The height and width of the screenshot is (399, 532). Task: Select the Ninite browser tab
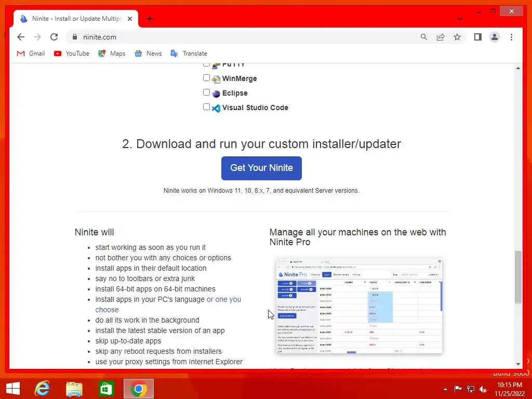coord(76,19)
